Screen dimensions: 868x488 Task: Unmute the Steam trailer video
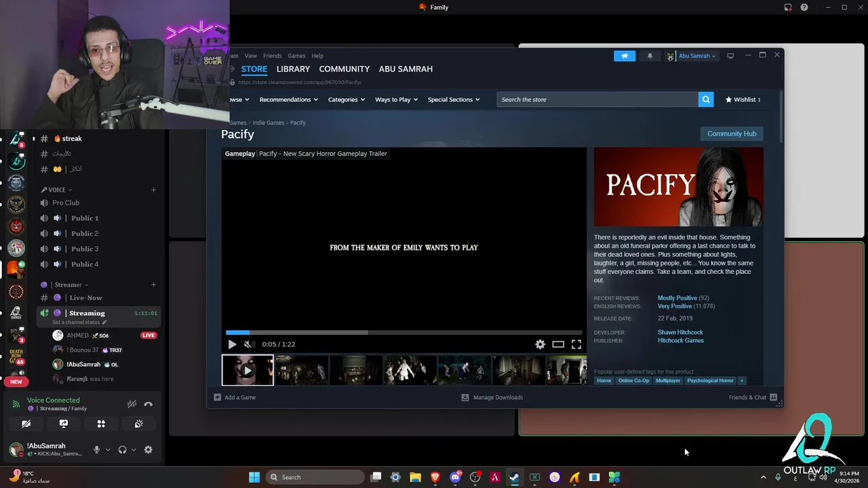tap(248, 344)
